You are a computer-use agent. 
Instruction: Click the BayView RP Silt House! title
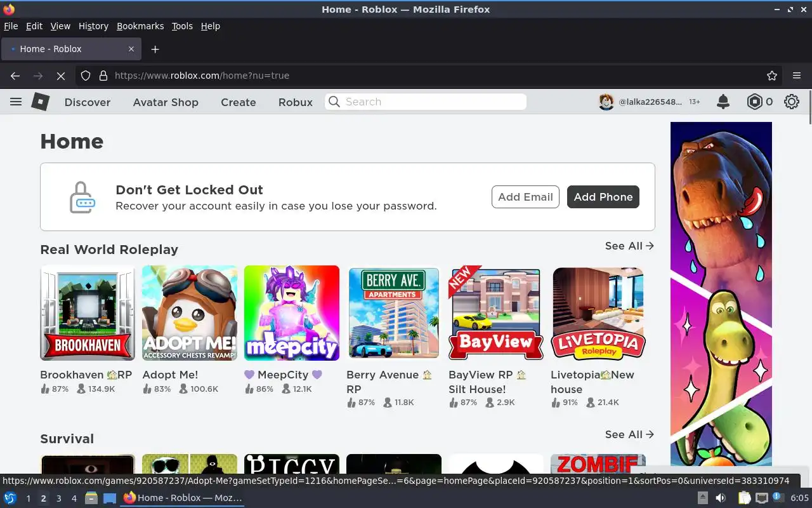coord(487,382)
